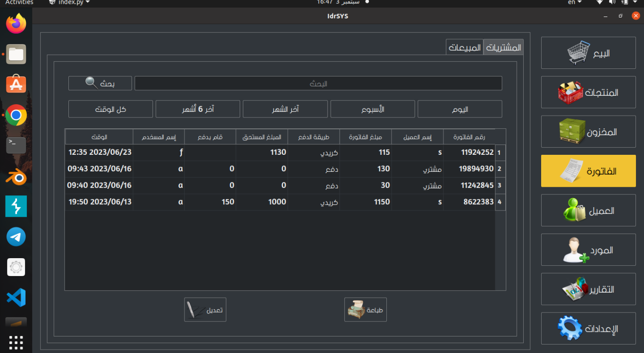Click the amount due cell 1130
The width and height of the screenshot is (644, 353).
(x=262, y=152)
